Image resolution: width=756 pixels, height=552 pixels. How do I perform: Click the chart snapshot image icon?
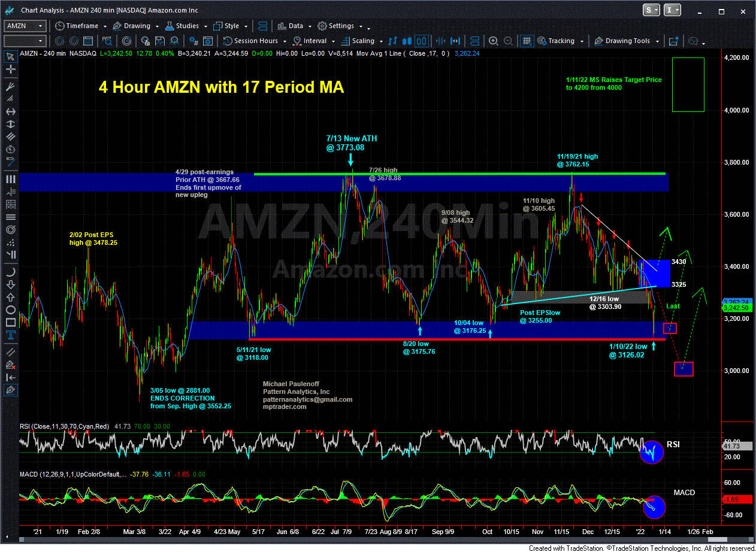(674, 41)
